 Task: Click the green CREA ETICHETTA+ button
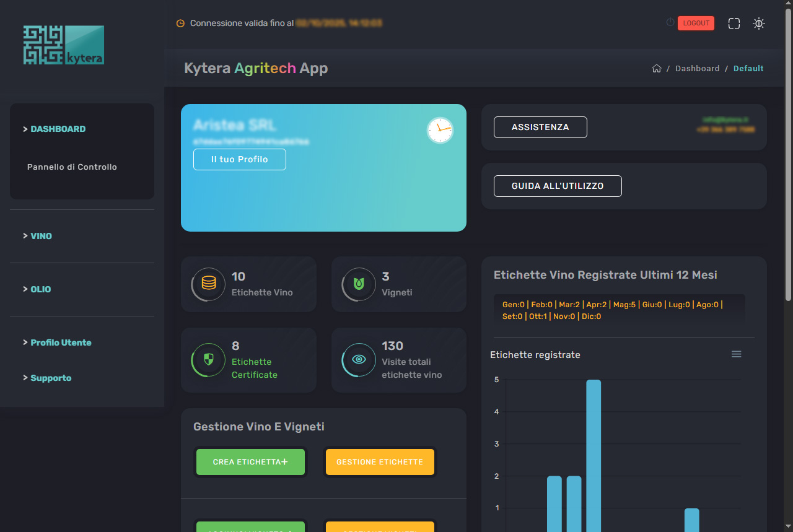250,462
